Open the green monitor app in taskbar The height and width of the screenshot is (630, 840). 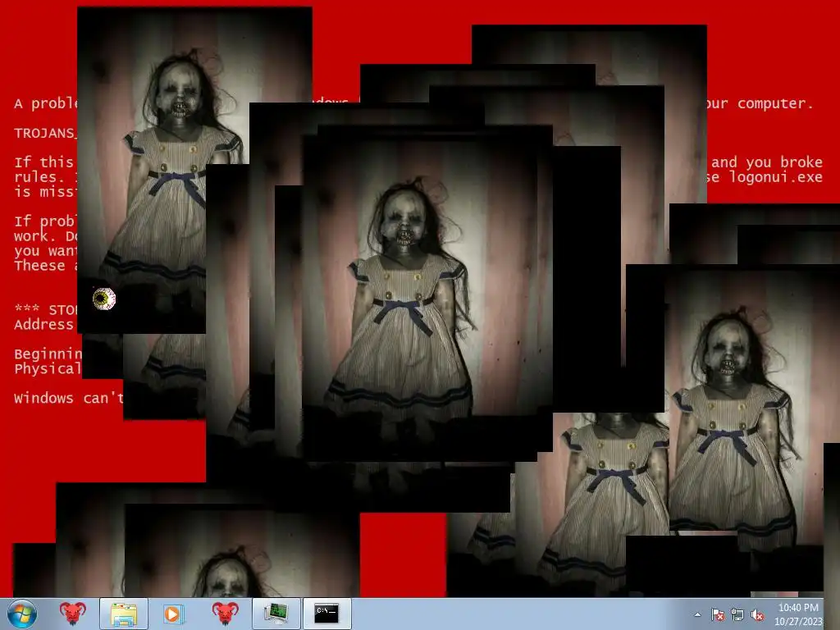tap(276, 614)
